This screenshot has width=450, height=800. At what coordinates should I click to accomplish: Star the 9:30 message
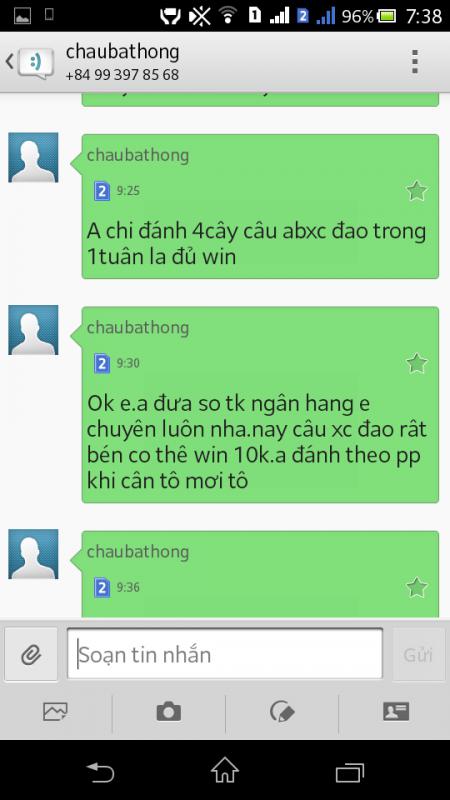417,363
